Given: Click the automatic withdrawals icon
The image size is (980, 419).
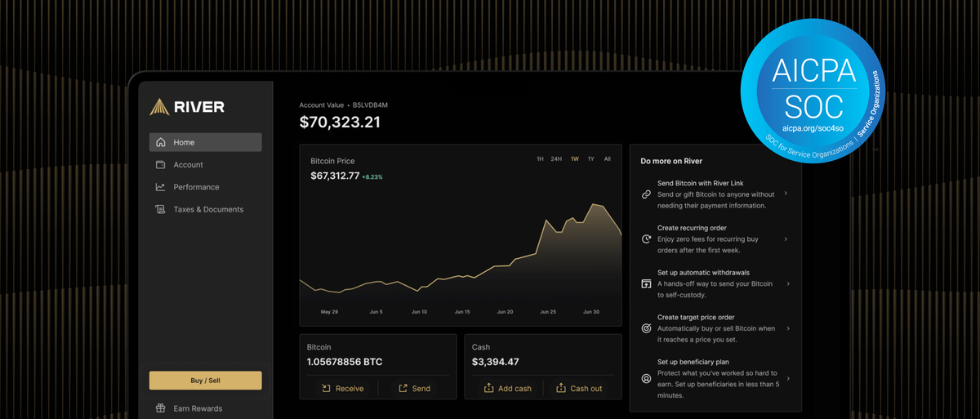Looking at the screenshot, I should (x=646, y=283).
